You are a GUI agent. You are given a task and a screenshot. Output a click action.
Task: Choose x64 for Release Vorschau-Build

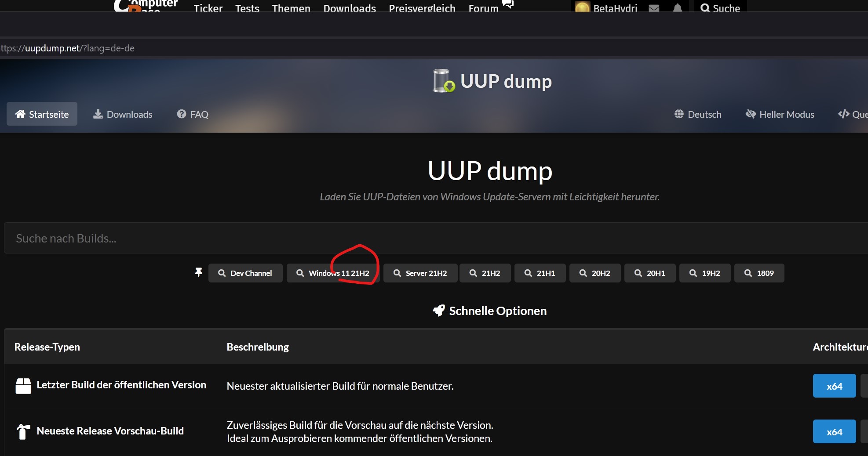pos(834,432)
